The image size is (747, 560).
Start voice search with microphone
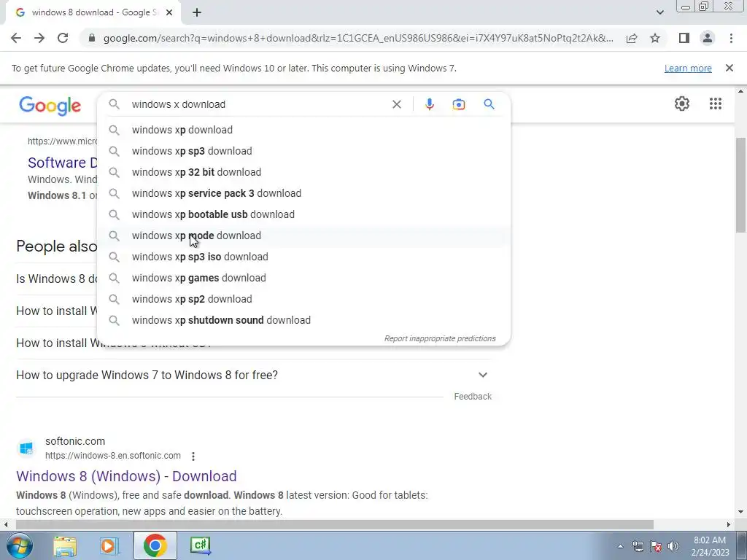pyautogui.click(x=429, y=104)
